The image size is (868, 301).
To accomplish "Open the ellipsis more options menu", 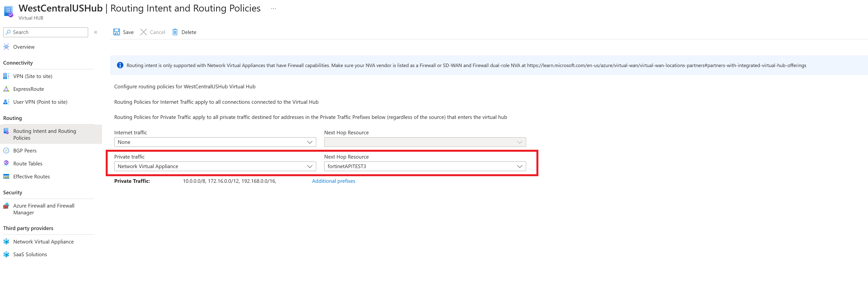I will (274, 9).
